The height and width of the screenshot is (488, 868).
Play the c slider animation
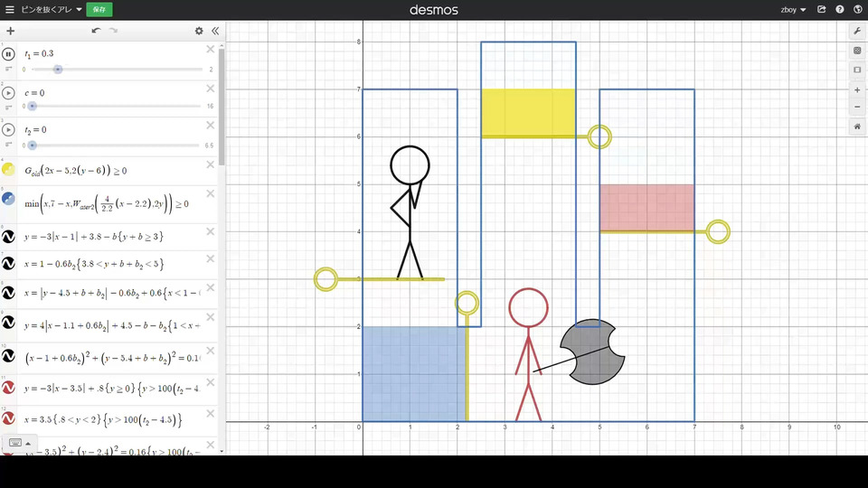[x=8, y=93]
